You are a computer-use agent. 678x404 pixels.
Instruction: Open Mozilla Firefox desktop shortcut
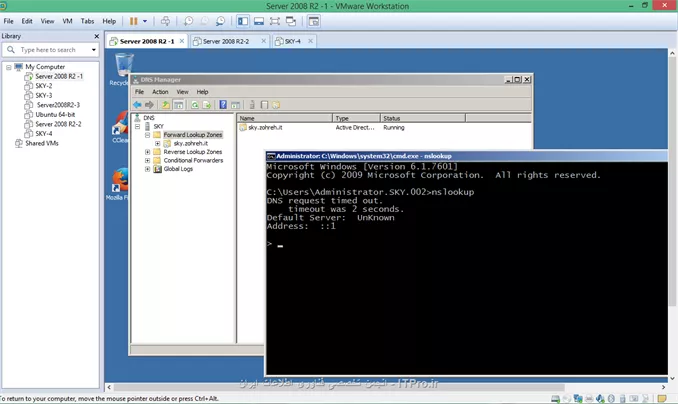point(118,185)
